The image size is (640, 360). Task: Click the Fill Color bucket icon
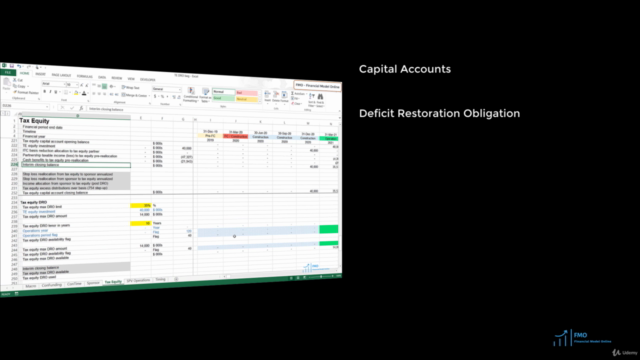click(76, 93)
